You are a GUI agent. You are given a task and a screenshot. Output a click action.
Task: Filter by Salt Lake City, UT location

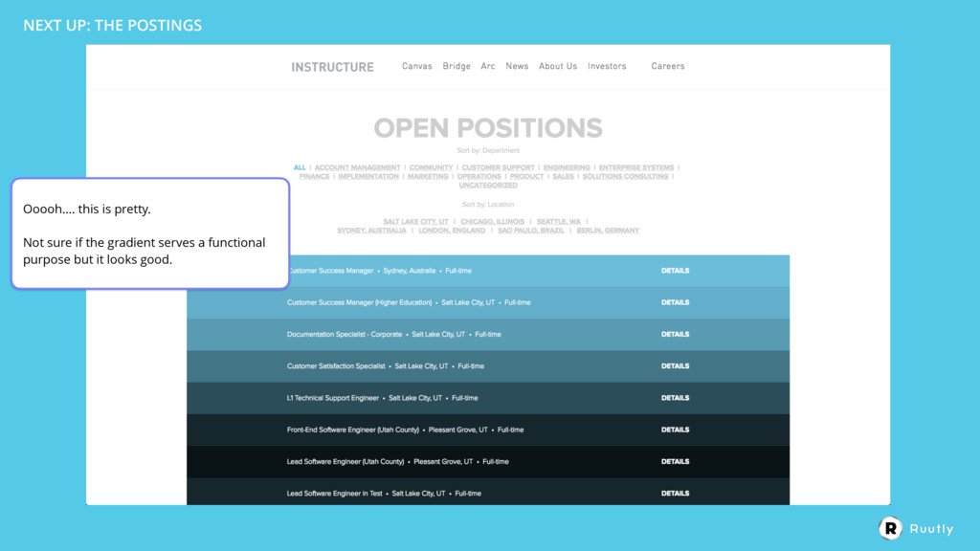416,222
